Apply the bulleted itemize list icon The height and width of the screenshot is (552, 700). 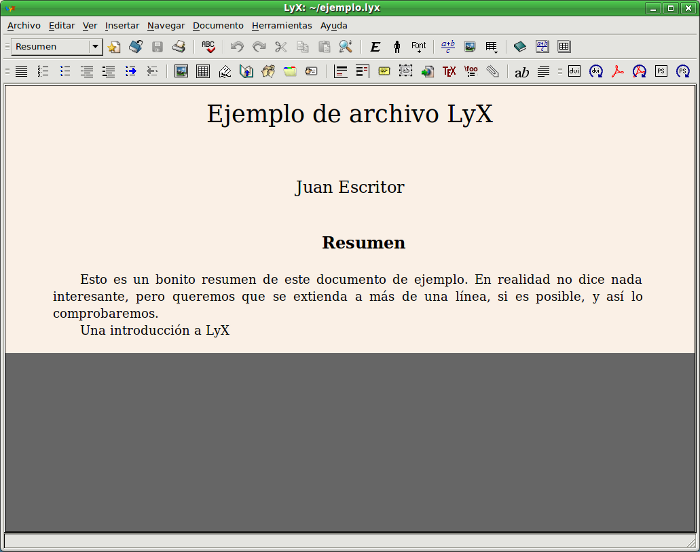point(65,71)
